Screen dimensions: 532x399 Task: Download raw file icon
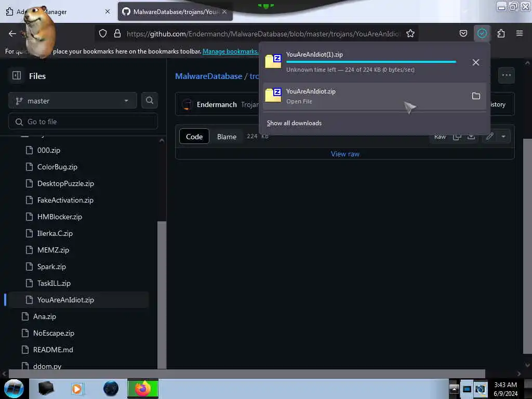[471, 137]
